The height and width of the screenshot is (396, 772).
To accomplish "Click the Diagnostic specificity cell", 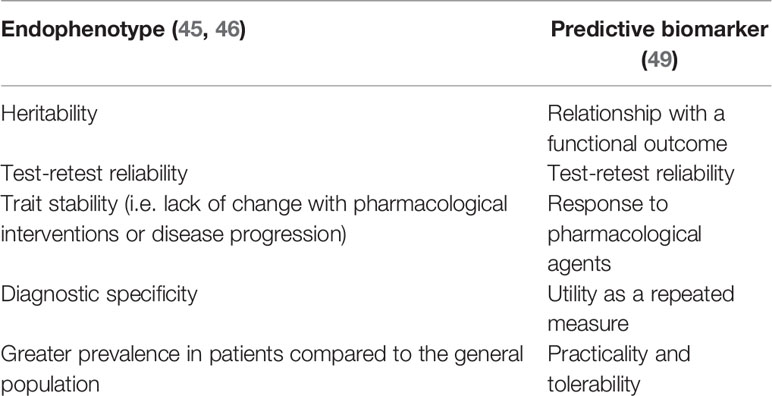I will coord(98,295).
